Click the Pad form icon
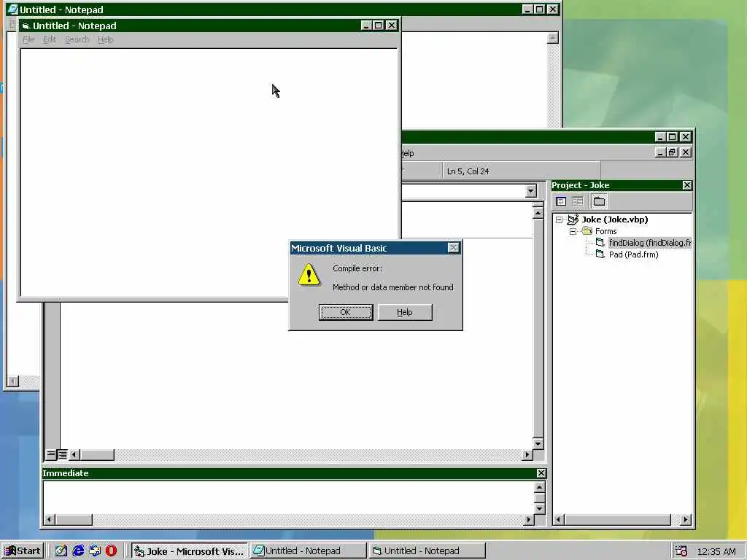Image resolution: width=747 pixels, height=560 pixels. [x=600, y=254]
